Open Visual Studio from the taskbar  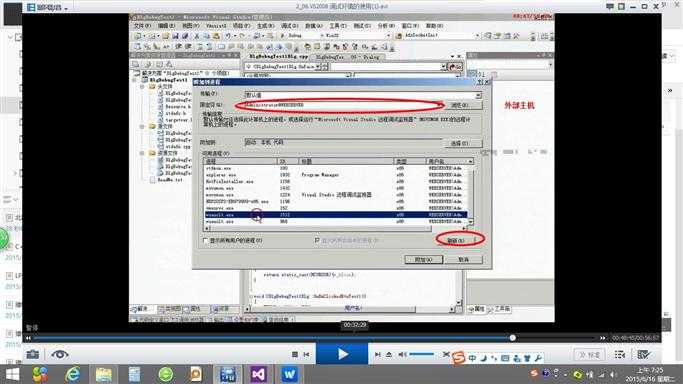pyautogui.click(x=258, y=374)
